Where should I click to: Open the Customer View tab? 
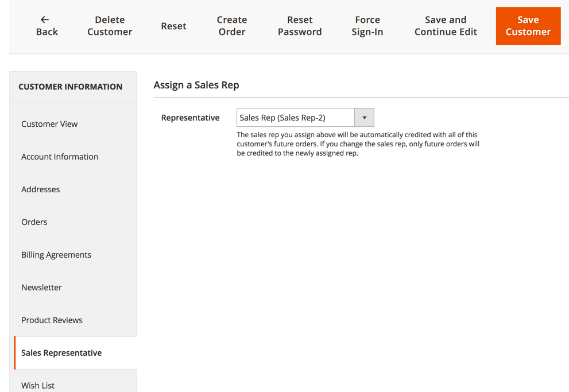tap(49, 124)
